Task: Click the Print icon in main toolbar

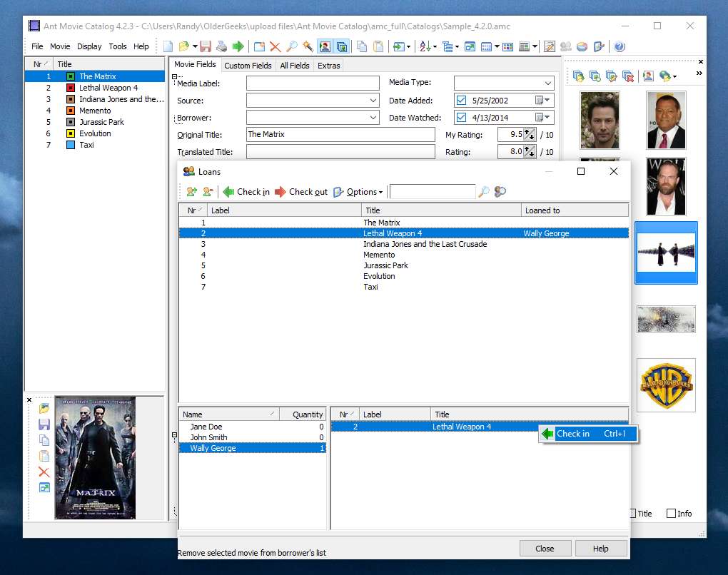Action: pyautogui.click(x=222, y=46)
